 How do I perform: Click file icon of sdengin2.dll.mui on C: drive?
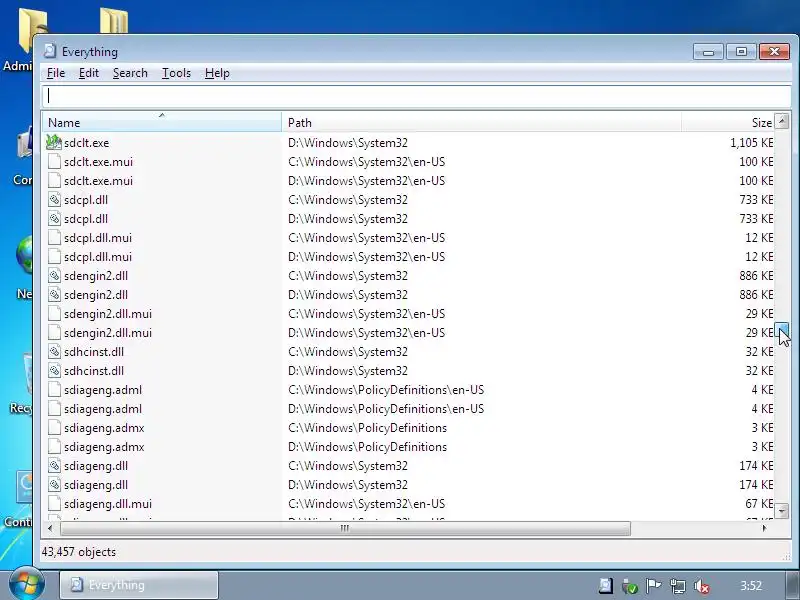[x=54, y=314]
